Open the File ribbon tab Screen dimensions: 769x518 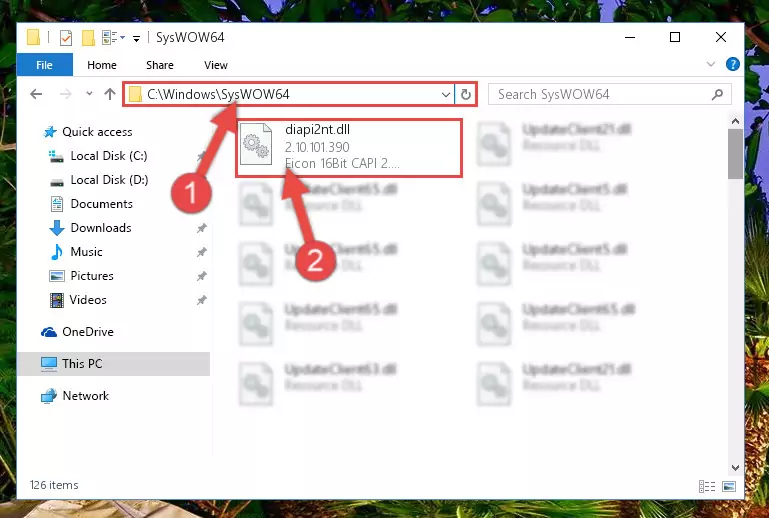tap(45, 65)
